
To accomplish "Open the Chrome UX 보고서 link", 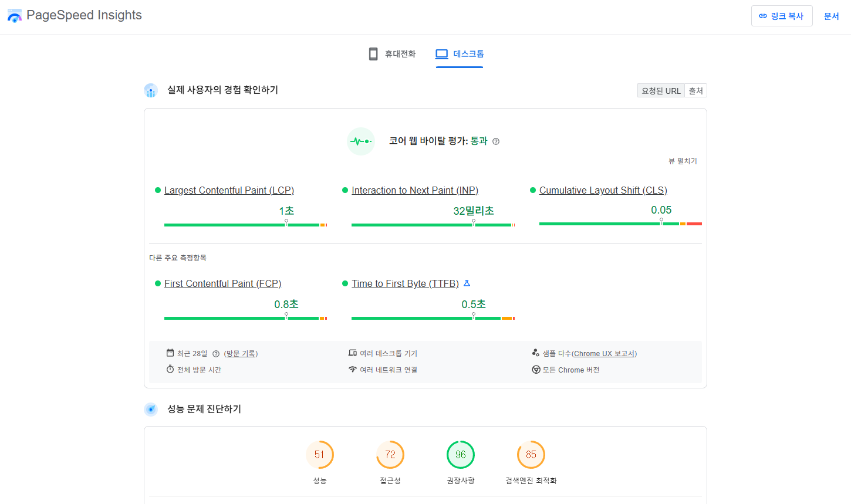I will (604, 354).
